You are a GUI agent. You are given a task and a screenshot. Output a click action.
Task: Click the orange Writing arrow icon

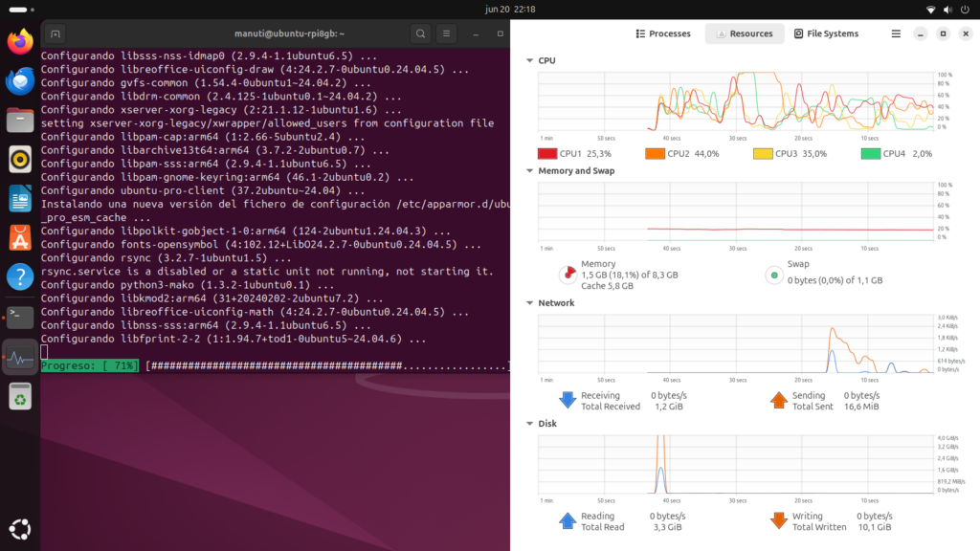pos(779,520)
